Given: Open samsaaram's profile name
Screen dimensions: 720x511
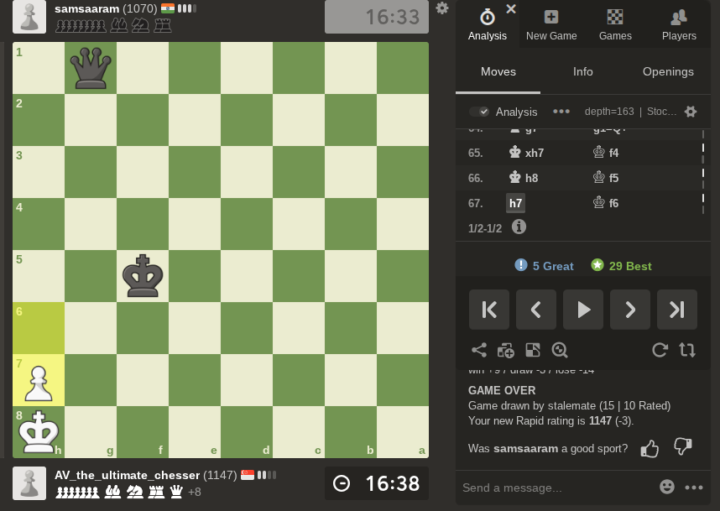Looking at the screenshot, I should click(87, 9).
